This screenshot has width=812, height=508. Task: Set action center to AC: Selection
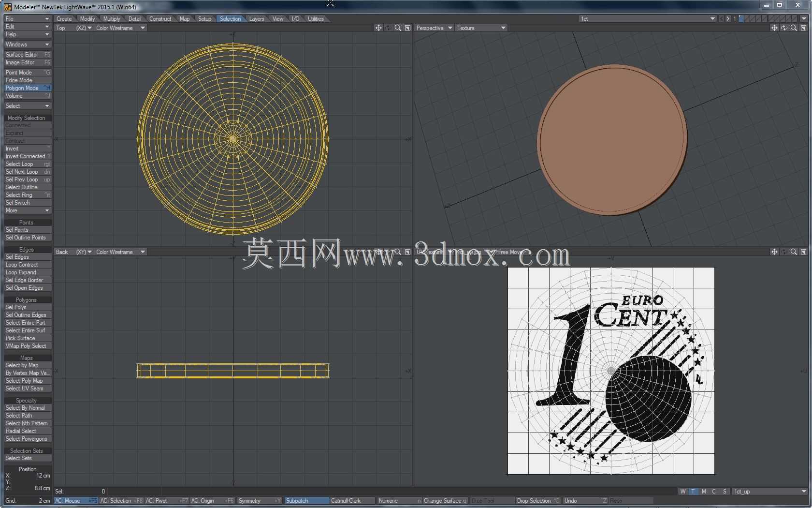pyautogui.click(x=121, y=501)
